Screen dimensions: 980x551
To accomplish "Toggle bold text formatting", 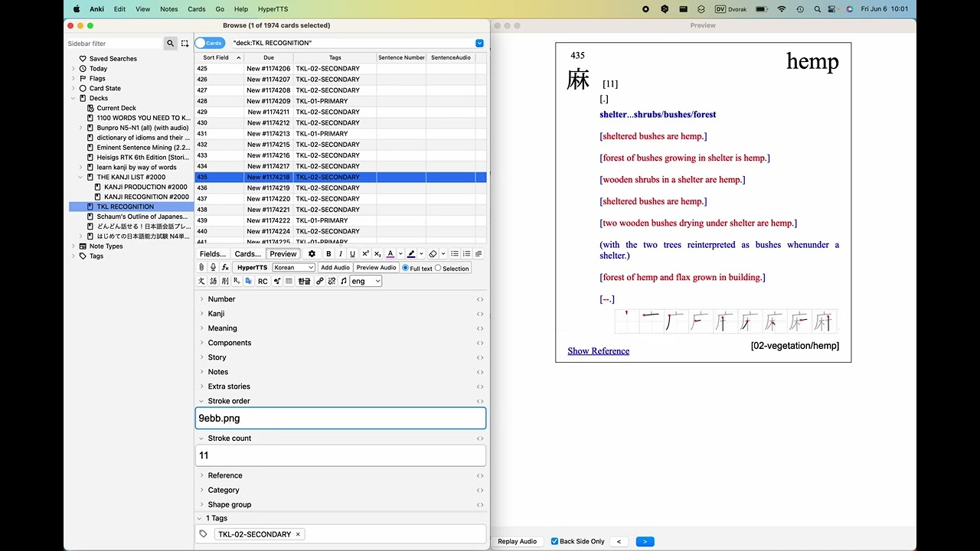I will pos(328,254).
